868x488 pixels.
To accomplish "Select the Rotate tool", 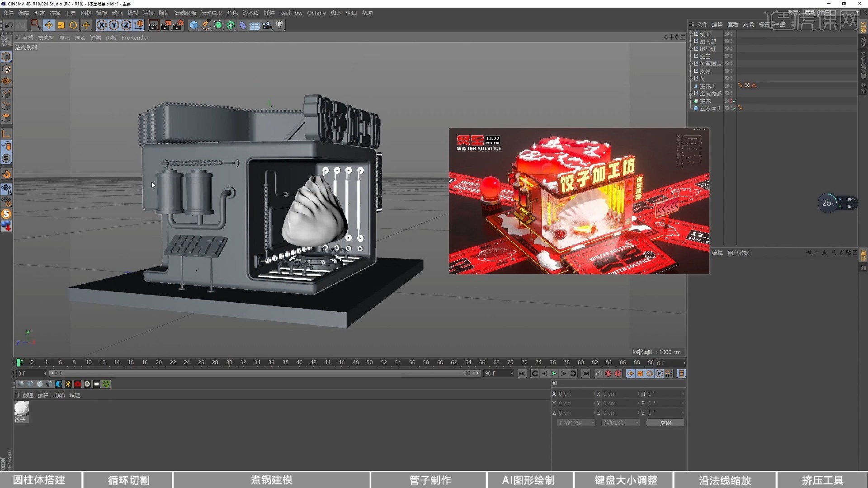I will pyautogui.click(x=73, y=25).
